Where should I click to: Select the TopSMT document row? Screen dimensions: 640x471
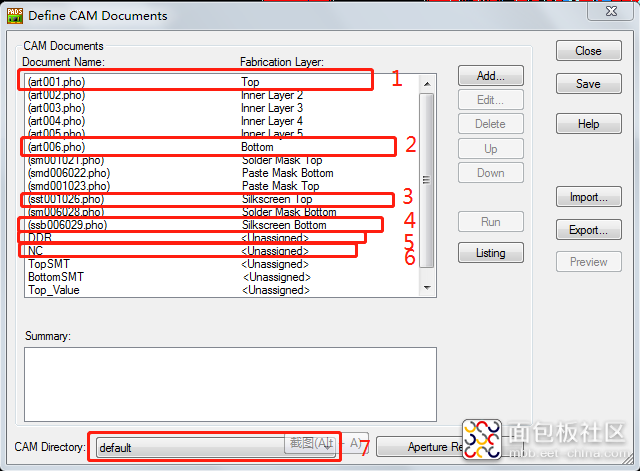pos(222,264)
